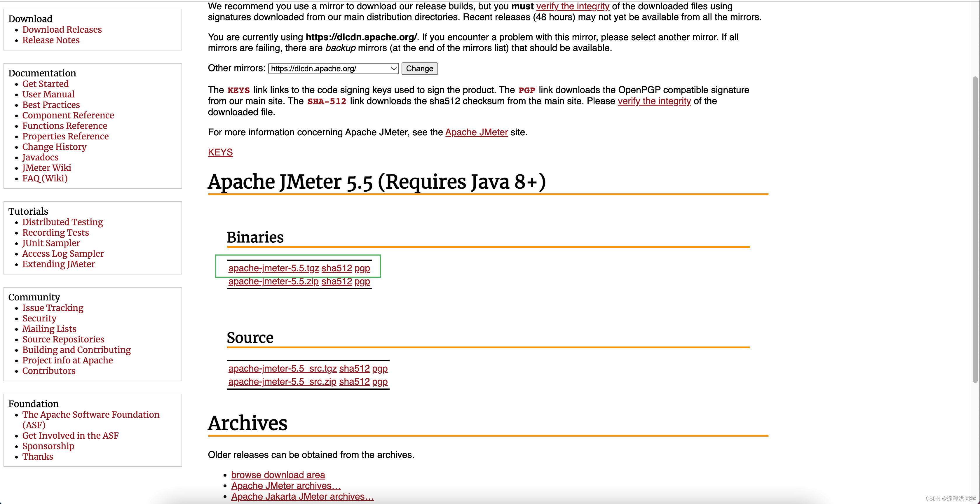Image resolution: width=980 pixels, height=504 pixels.
Task: Open Sponsorship link under Foundation
Action: click(48, 446)
